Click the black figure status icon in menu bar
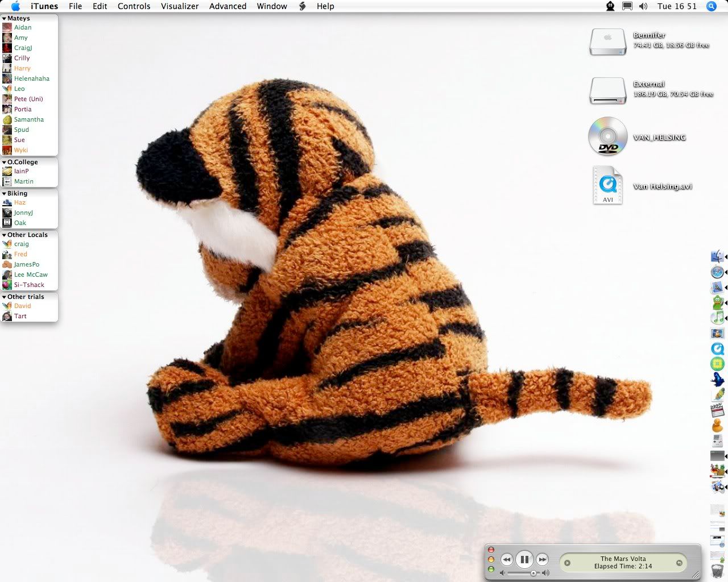 pos(610,6)
